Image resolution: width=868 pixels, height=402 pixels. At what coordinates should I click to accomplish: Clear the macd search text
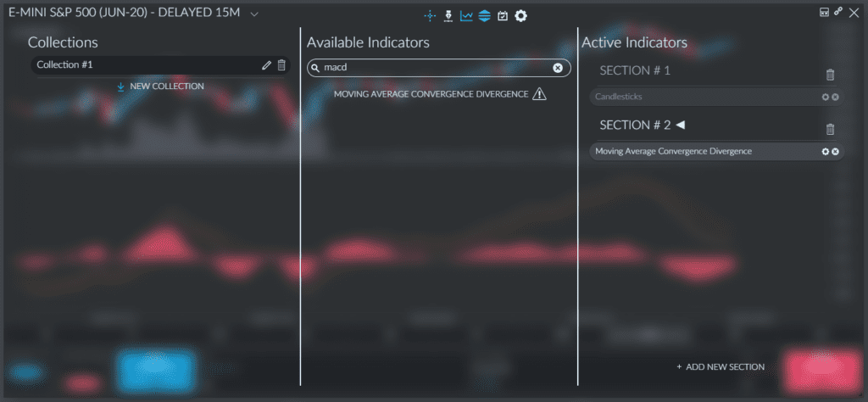[558, 68]
